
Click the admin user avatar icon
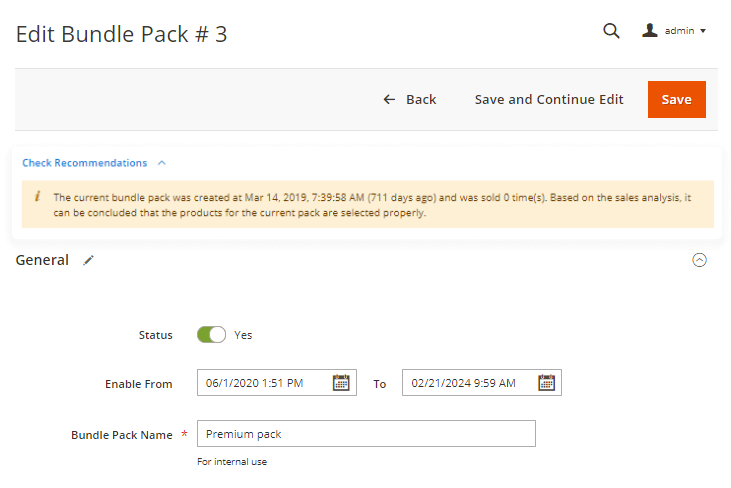pos(650,31)
